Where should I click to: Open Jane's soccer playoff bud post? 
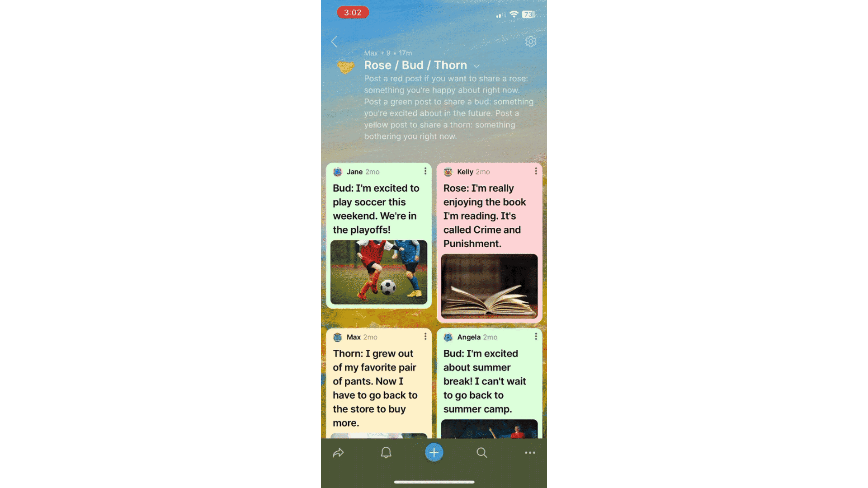(x=378, y=235)
